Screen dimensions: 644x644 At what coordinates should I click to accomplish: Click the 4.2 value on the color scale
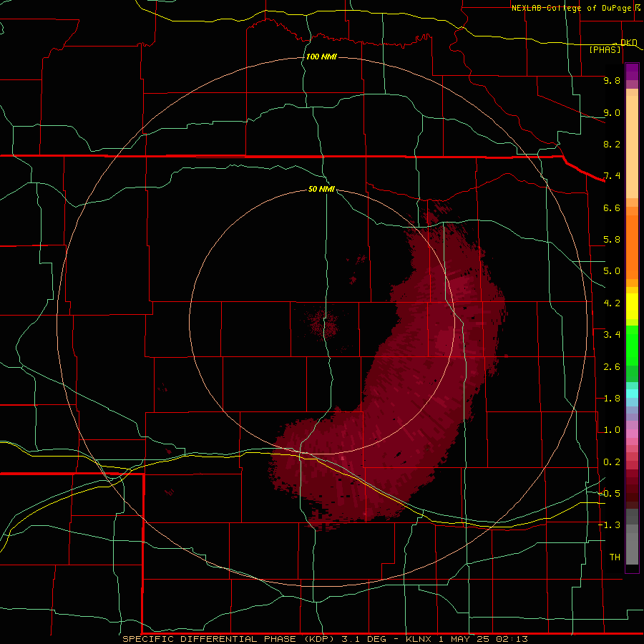[612, 303]
